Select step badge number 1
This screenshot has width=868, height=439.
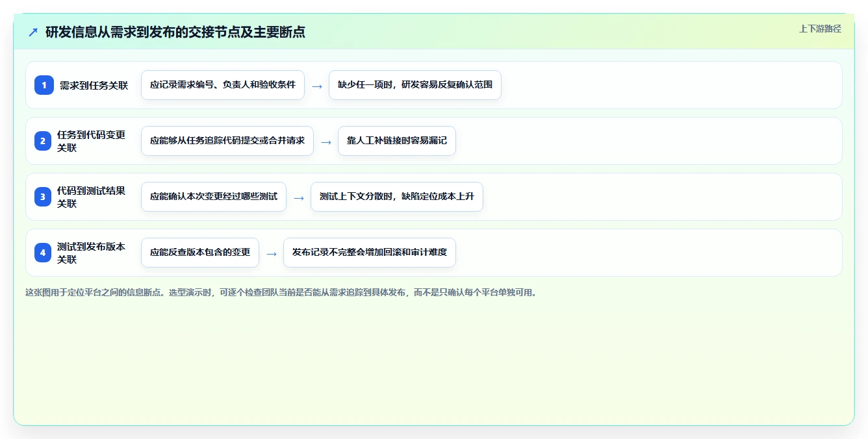[44, 85]
